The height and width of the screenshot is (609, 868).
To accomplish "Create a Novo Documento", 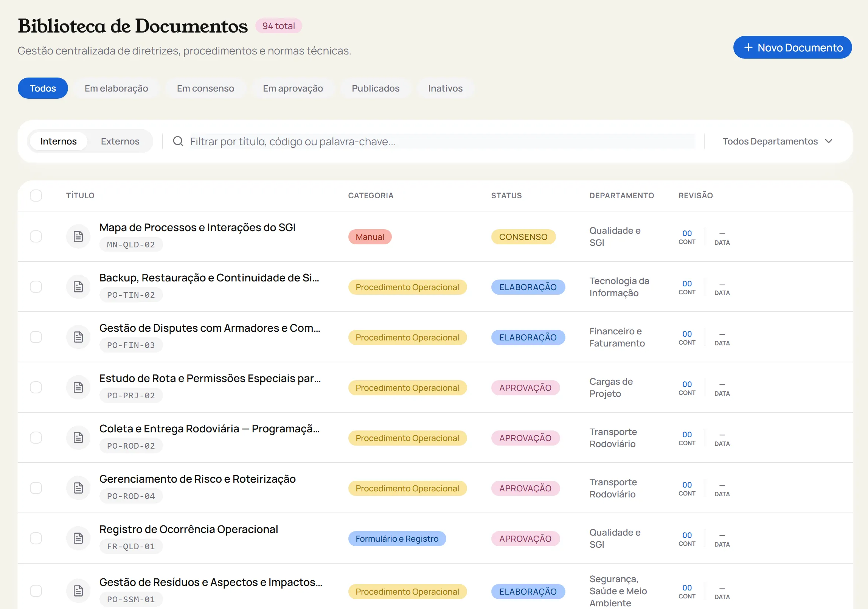I will pyautogui.click(x=792, y=47).
